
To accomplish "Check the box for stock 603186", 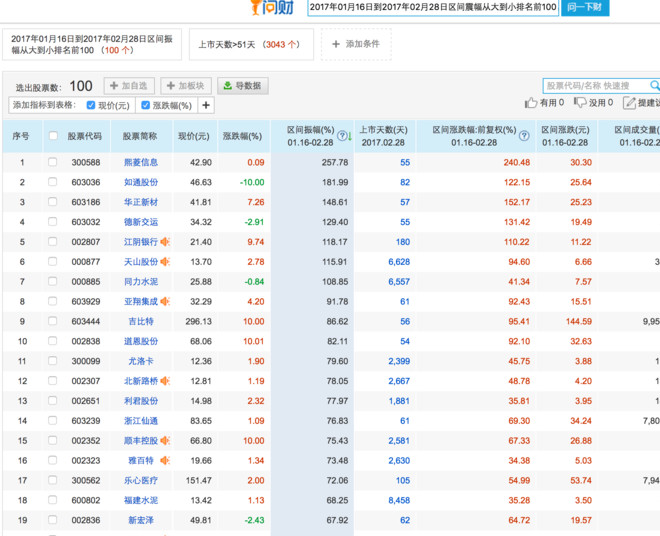I will 52,202.
